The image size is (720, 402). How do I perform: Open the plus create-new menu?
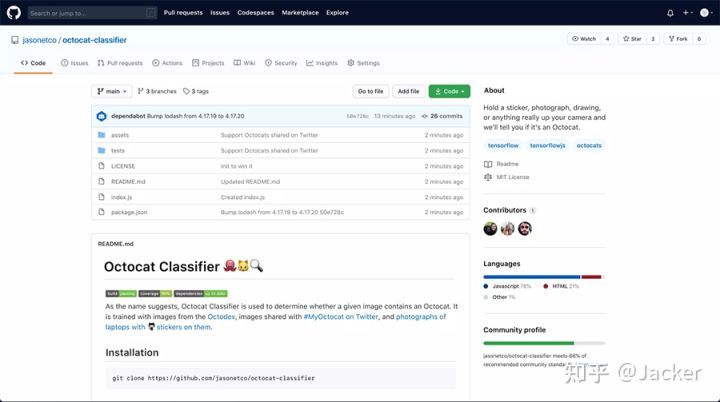[x=687, y=13]
